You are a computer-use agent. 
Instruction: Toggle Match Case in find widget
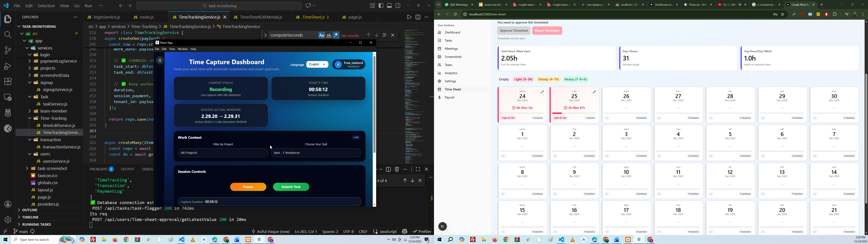point(321,35)
